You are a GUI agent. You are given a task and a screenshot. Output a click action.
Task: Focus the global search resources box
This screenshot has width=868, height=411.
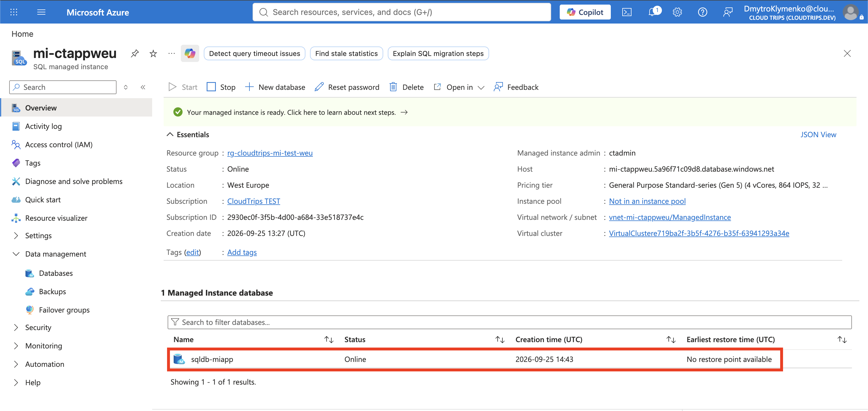click(402, 12)
